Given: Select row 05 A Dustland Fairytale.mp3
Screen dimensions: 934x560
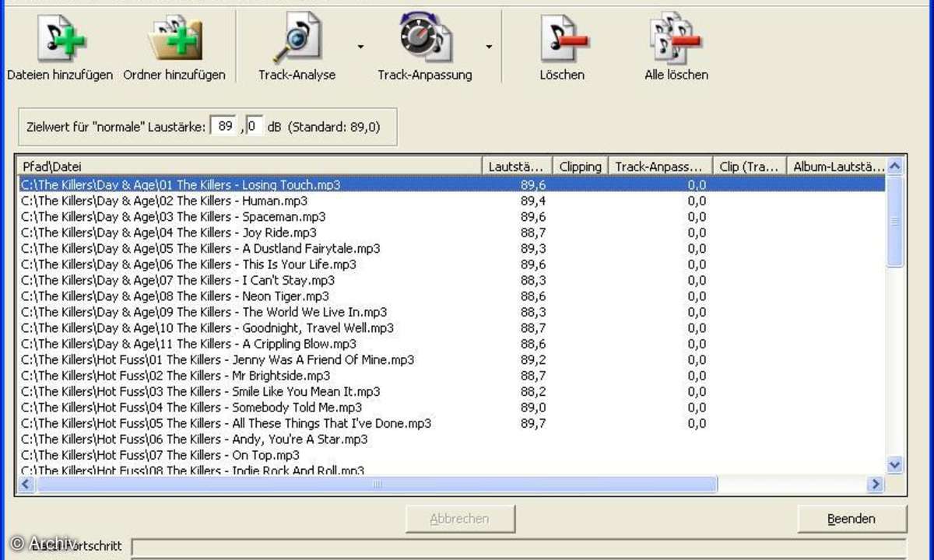Looking at the screenshot, I should click(x=451, y=249).
